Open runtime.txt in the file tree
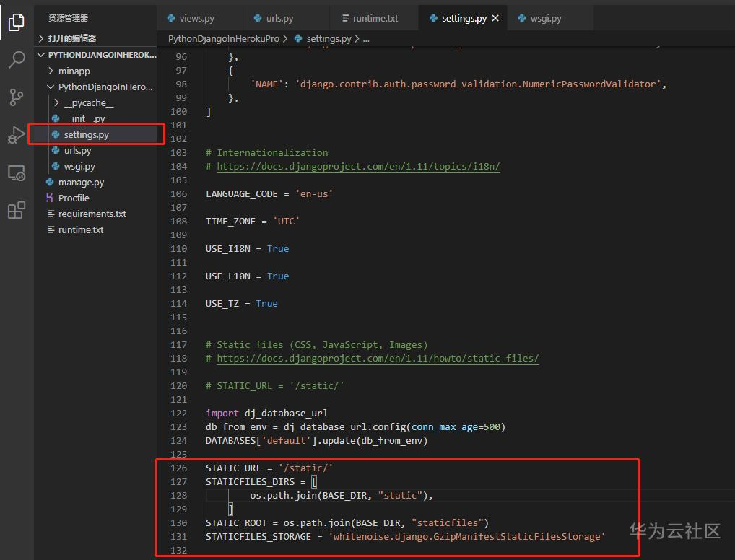The height and width of the screenshot is (560, 735). pyautogui.click(x=95, y=230)
